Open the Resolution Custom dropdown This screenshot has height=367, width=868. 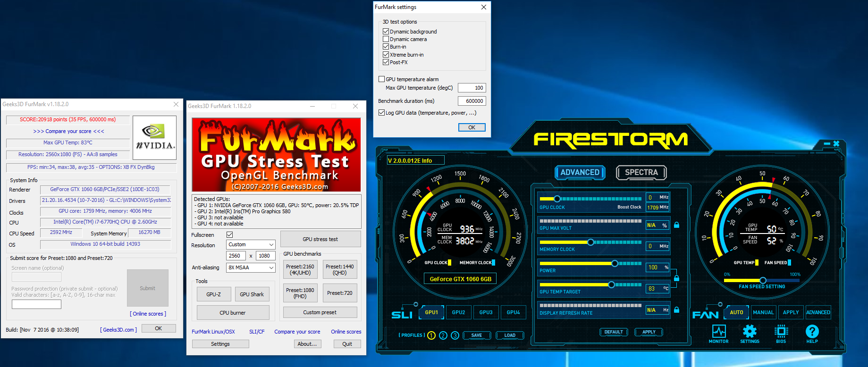pos(251,244)
